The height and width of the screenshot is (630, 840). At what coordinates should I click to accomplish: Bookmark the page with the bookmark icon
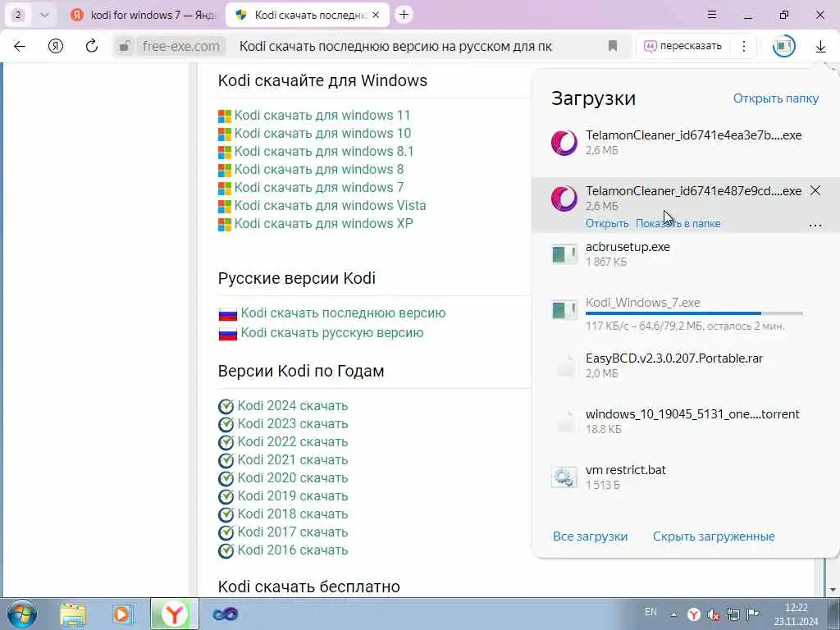tap(613, 46)
